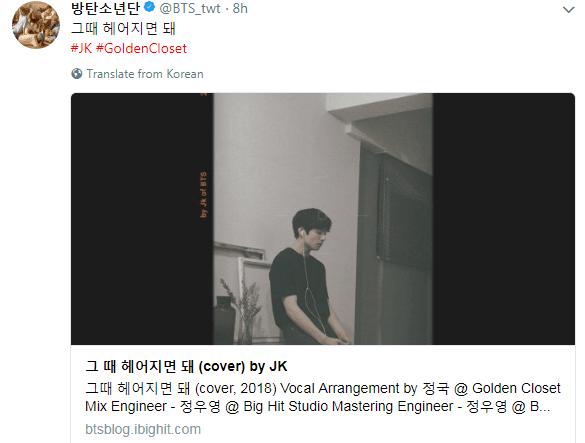Screen dimensions: 585x443
Task: Open the @BTS_twt handle link
Action: pos(190,8)
